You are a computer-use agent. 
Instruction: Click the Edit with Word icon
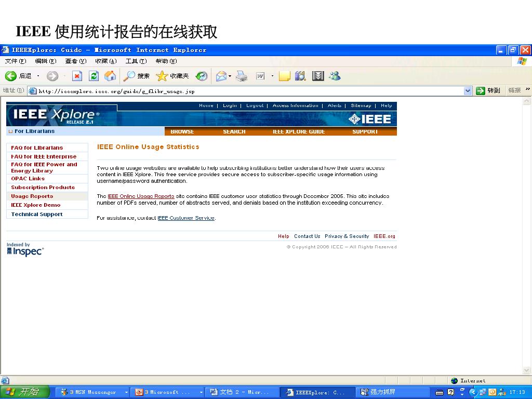point(260,76)
